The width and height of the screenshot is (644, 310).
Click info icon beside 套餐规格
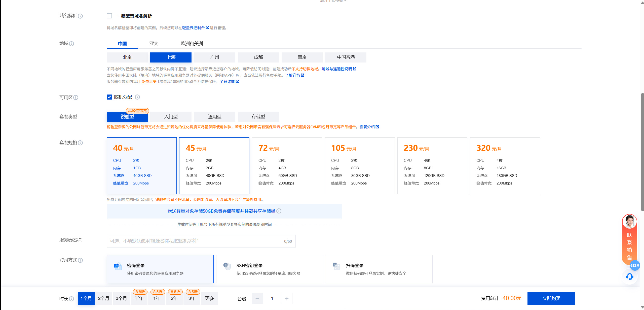pos(80,143)
